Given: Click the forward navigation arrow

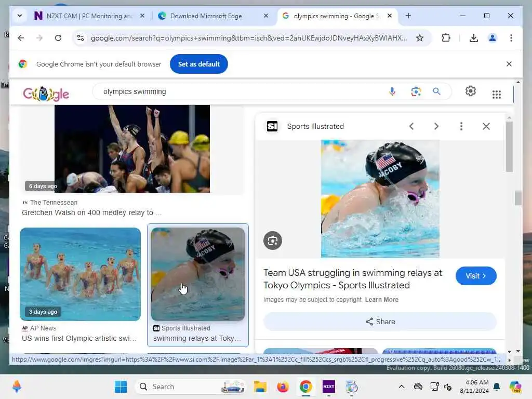Looking at the screenshot, I should 39,38.
